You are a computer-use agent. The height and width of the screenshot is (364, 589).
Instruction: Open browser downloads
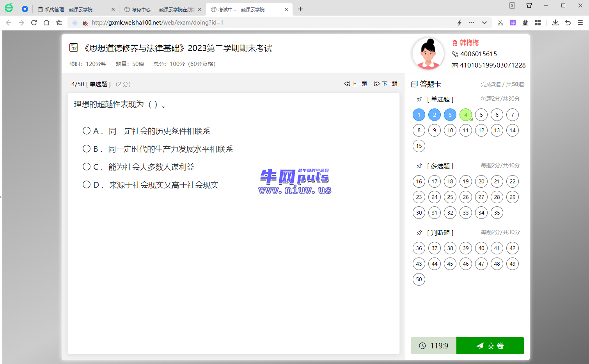pos(555,23)
